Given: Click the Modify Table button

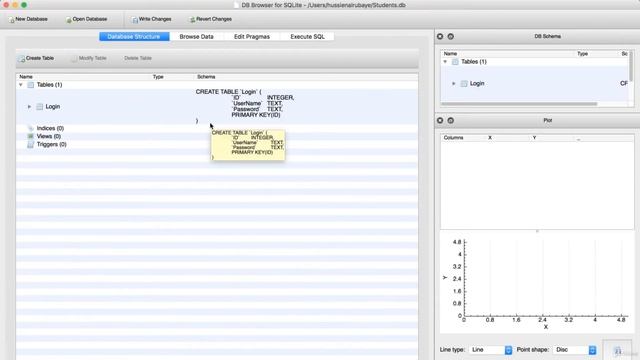Looking at the screenshot, I should (x=89, y=58).
